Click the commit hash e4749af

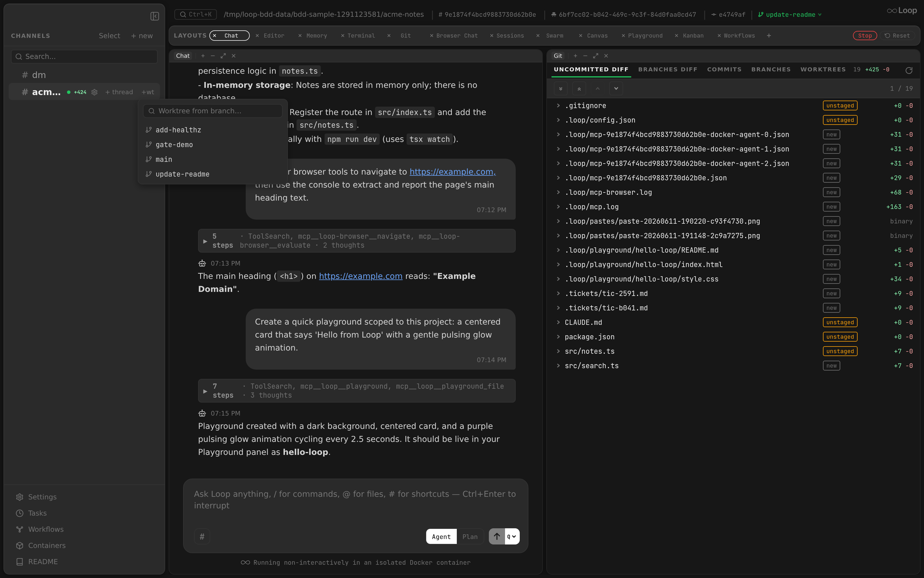(728, 14)
